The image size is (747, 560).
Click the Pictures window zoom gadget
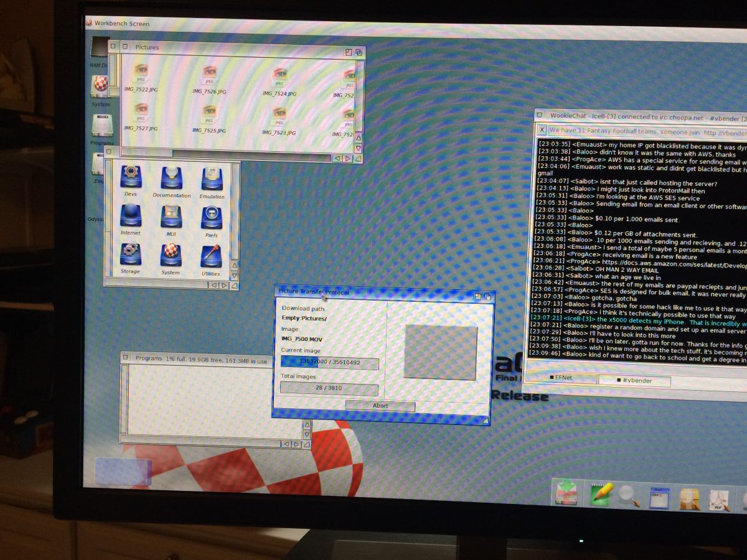(349, 52)
